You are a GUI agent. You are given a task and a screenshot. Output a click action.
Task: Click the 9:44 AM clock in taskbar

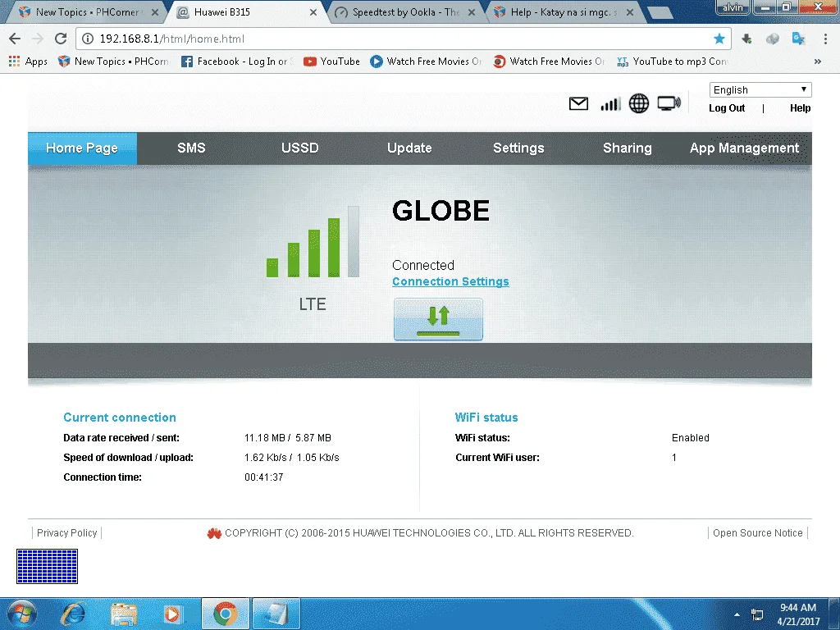click(797, 608)
